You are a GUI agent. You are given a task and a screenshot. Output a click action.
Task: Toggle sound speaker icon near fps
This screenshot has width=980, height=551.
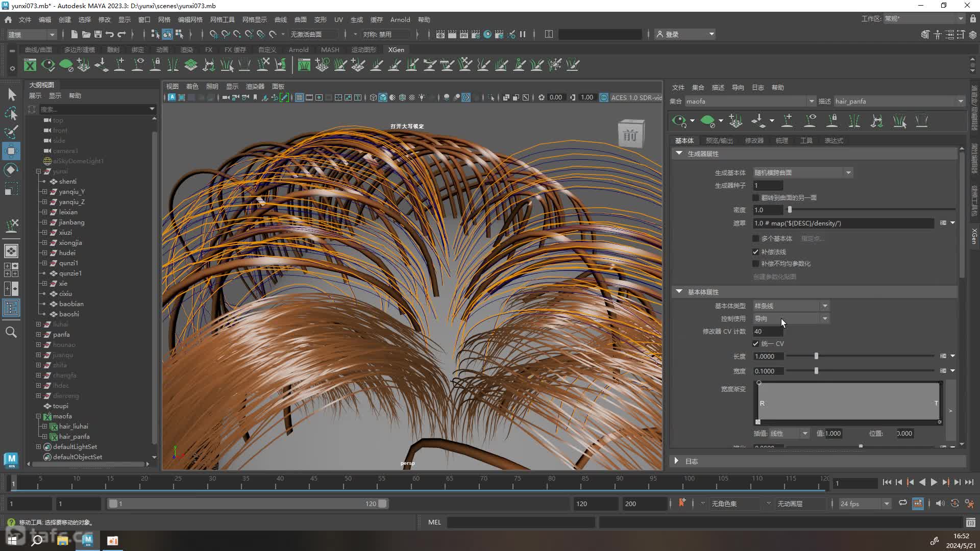940,504
